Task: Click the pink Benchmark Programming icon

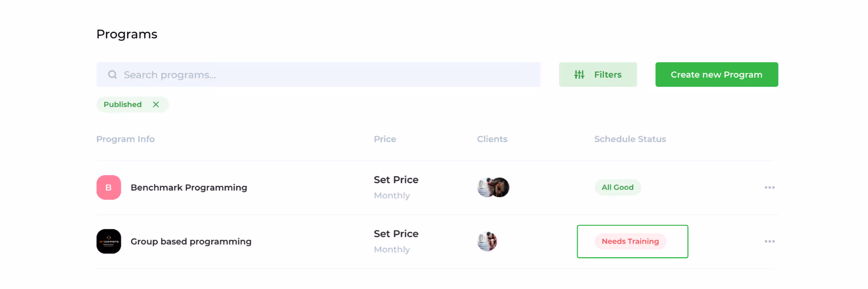Action: tap(108, 187)
